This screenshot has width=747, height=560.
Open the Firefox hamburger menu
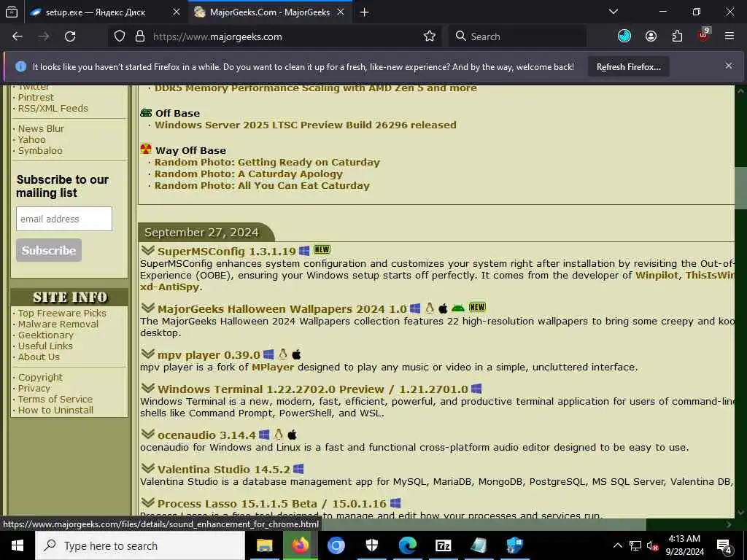[x=729, y=36]
